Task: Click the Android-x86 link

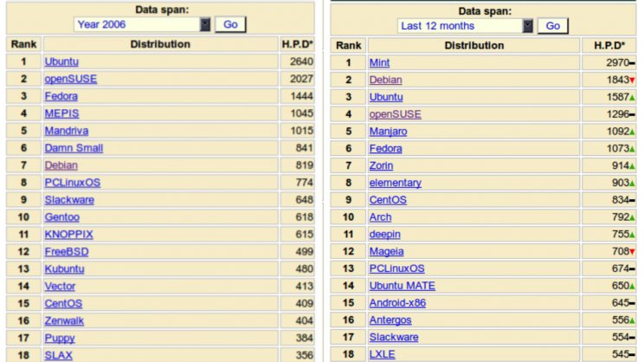Action: (397, 303)
